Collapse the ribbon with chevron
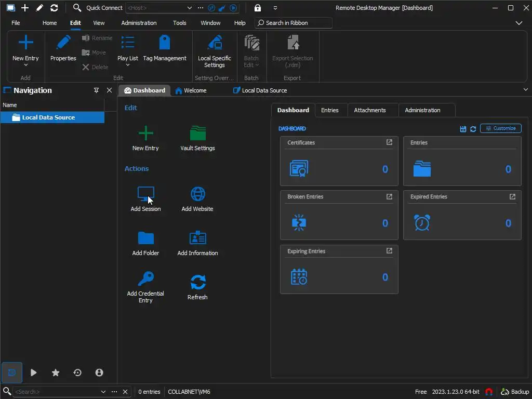 [x=519, y=23]
